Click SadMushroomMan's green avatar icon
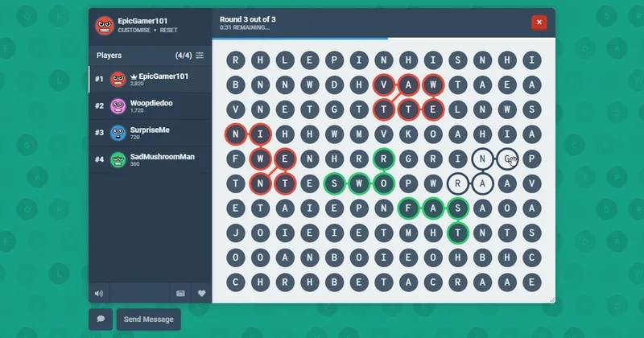The height and width of the screenshot is (338, 644). coord(118,160)
